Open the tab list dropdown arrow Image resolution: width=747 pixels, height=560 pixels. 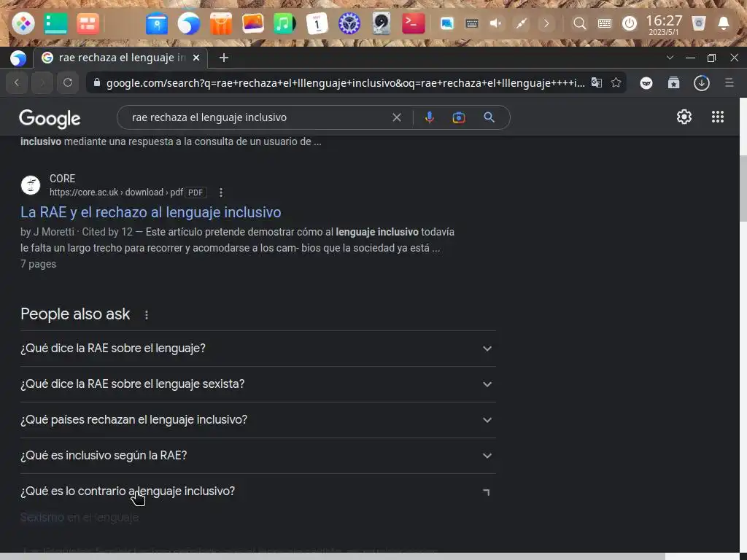[670, 58]
